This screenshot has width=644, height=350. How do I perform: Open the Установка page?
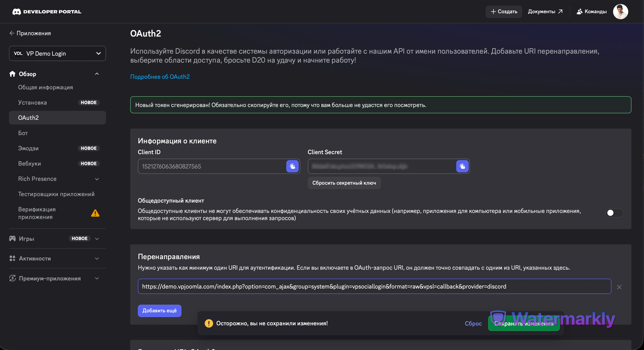[33, 103]
